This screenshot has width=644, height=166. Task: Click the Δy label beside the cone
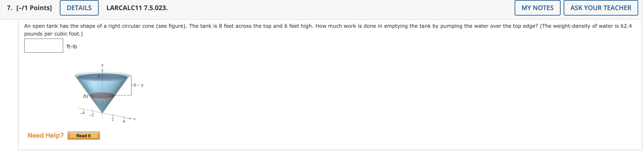pyautogui.click(x=85, y=96)
